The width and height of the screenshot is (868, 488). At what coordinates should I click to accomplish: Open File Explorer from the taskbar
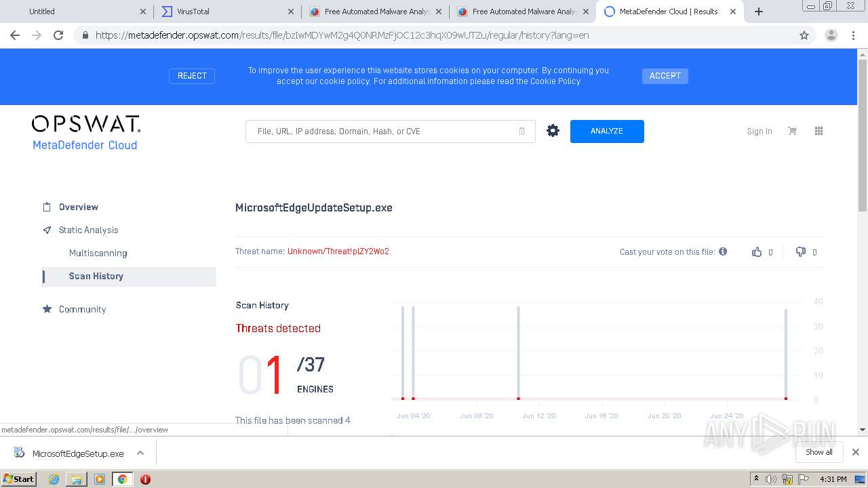[77, 479]
